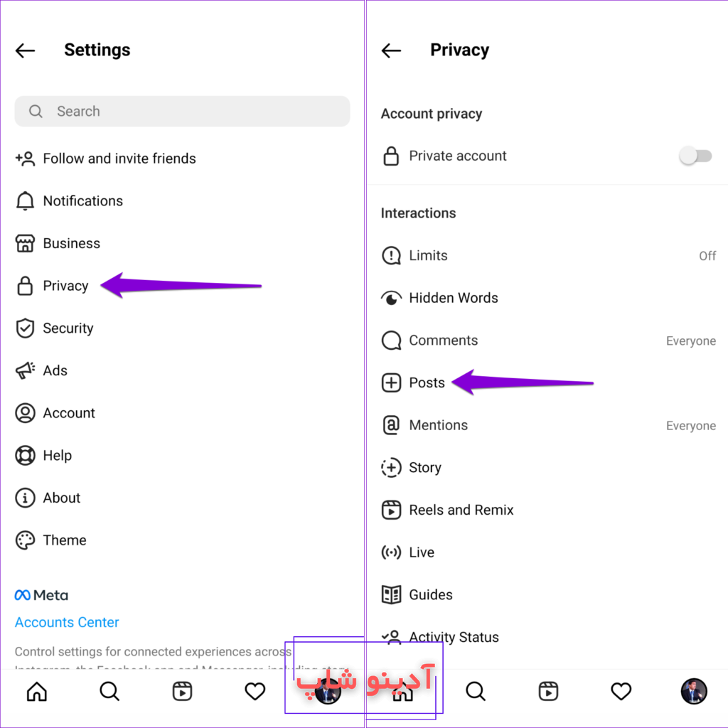Open the Hidden Words option
This screenshot has height=728, width=728.
pos(548,298)
